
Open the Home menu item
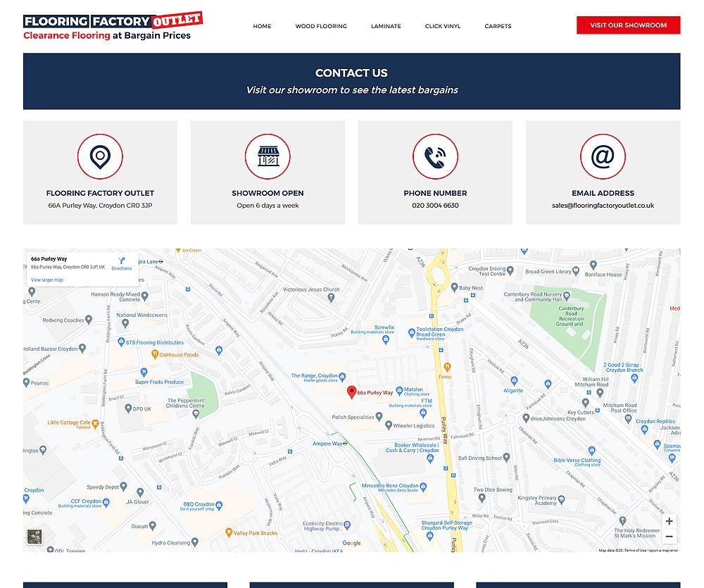262,26
